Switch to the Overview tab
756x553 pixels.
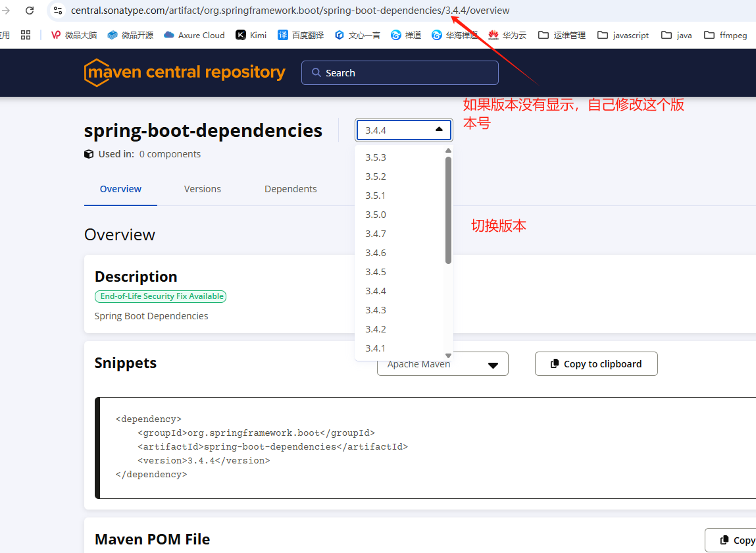coord(120,189)
